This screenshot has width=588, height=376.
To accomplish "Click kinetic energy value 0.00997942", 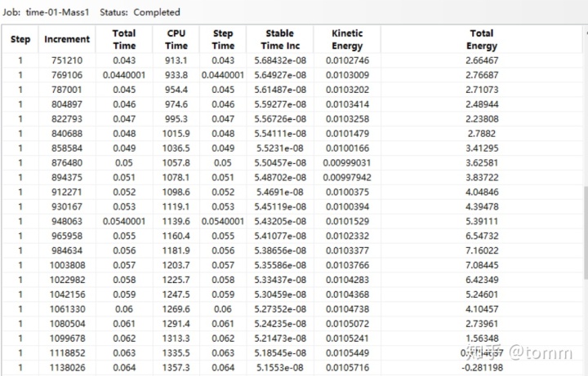I will [347, 177].
